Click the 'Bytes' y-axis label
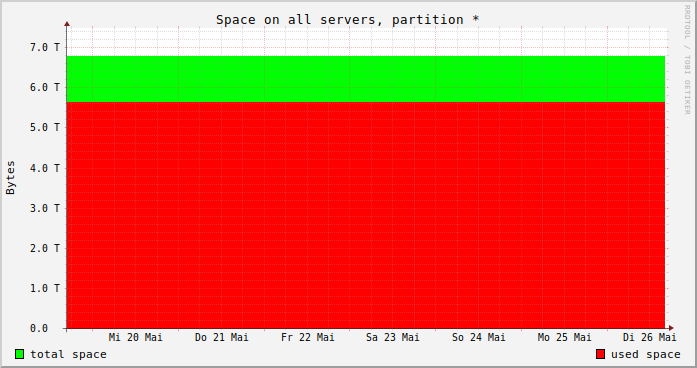This screenshot has width=697, height=368. tap(11, 178)
